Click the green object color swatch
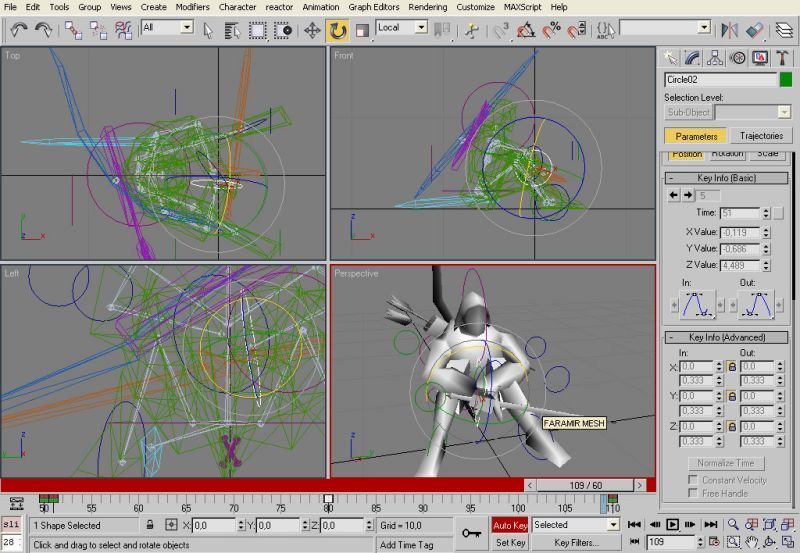Viewport: 800px width, 553px height. (786, 80)
